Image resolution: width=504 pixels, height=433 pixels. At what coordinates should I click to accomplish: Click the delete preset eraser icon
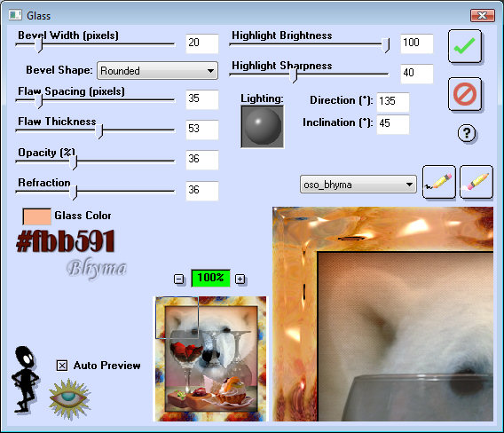coord(476,182)
